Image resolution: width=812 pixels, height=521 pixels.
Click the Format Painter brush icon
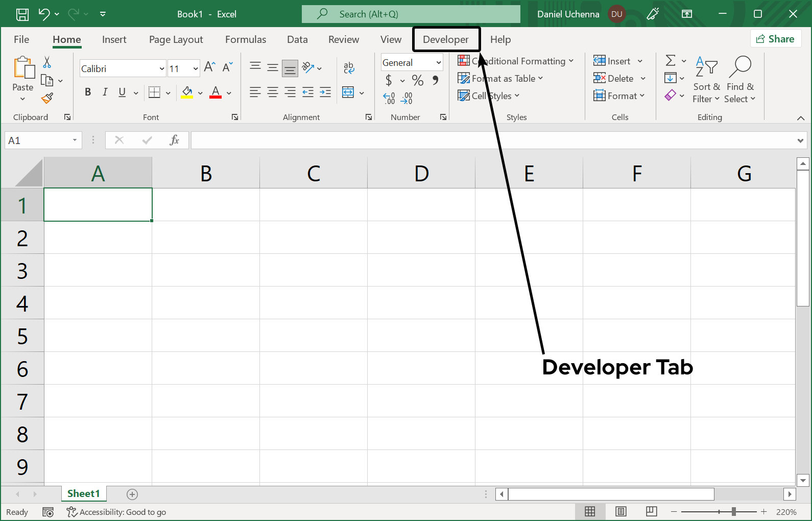pos(47,98)
